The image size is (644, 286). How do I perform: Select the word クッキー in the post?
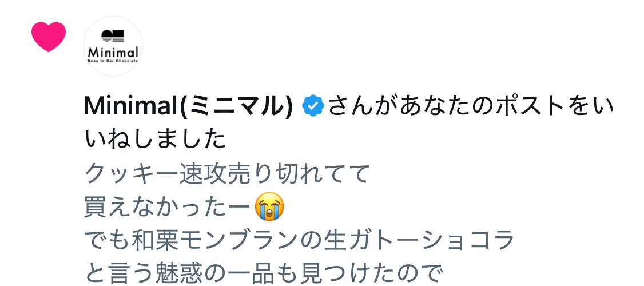132,174
